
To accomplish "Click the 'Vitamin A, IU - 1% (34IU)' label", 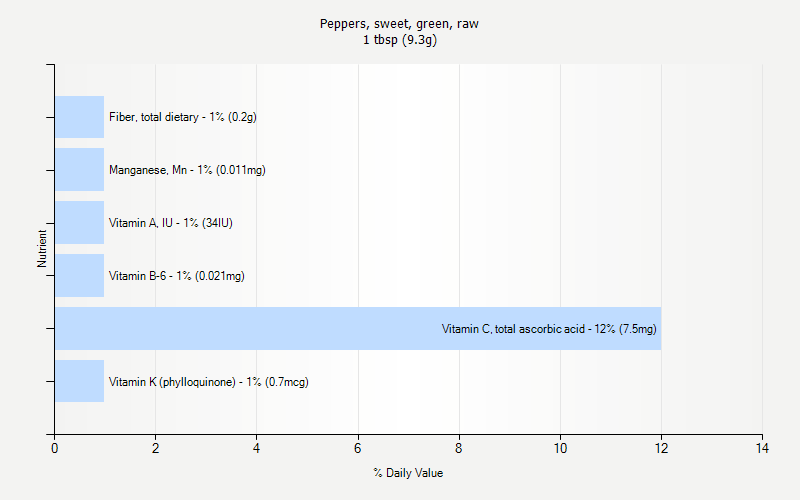I will tap(171, 223).
